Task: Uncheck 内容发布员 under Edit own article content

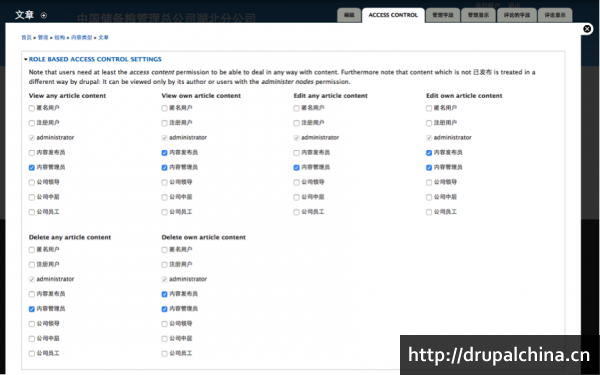Action: coord(429,153)
